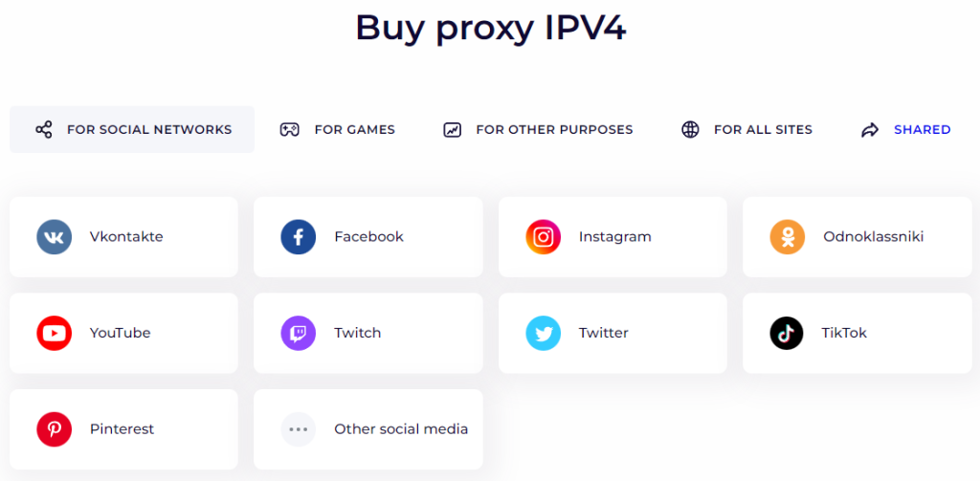Click the three-dots Other social media icon
Image resolution: width=980 pixels, height=481 pixels.
coord(299,429)
